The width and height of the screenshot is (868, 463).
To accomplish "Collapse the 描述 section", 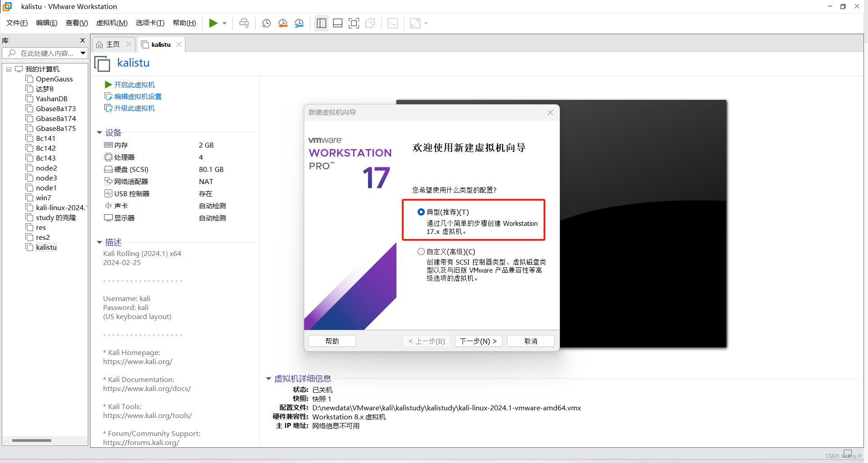I will (99, 243).
